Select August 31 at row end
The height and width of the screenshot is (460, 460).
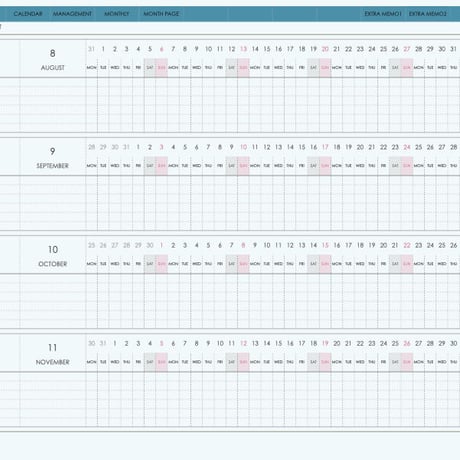coord(453,49)
